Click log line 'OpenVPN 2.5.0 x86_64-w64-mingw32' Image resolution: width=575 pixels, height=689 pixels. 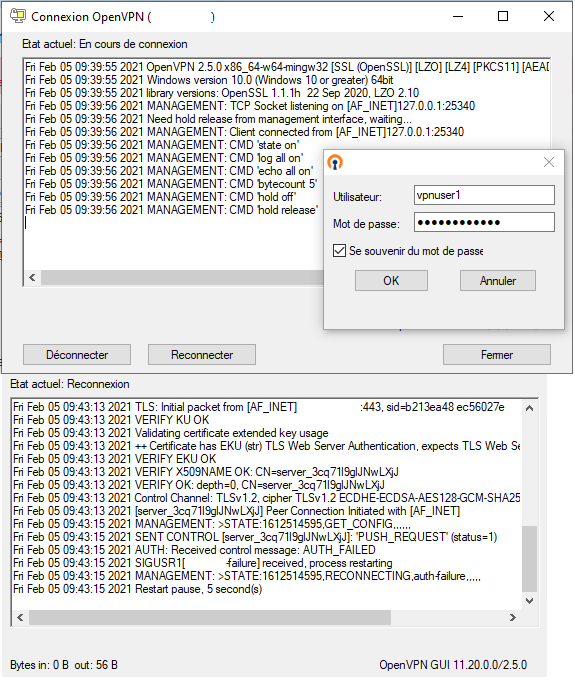[x=287, y=67]
